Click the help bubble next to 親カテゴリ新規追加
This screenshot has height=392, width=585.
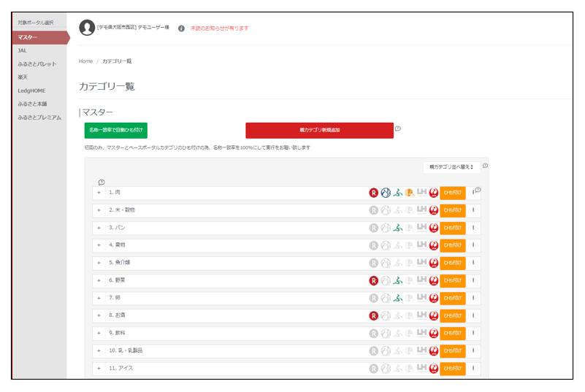pos(398,128)
